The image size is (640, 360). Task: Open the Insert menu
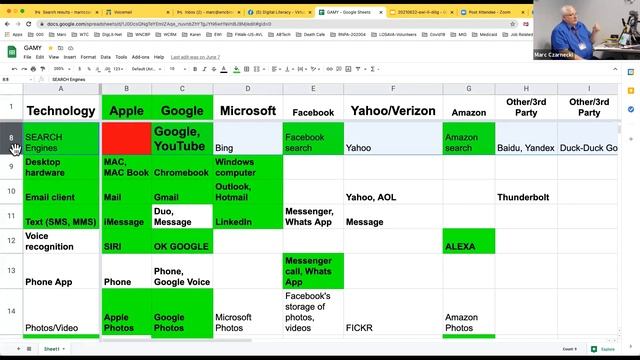point(70,57)
